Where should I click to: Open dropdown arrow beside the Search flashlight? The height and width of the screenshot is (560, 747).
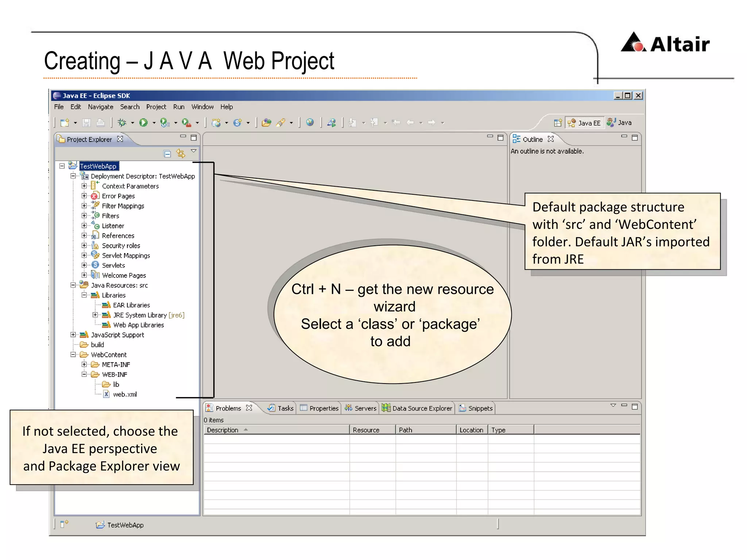[291, 123]
